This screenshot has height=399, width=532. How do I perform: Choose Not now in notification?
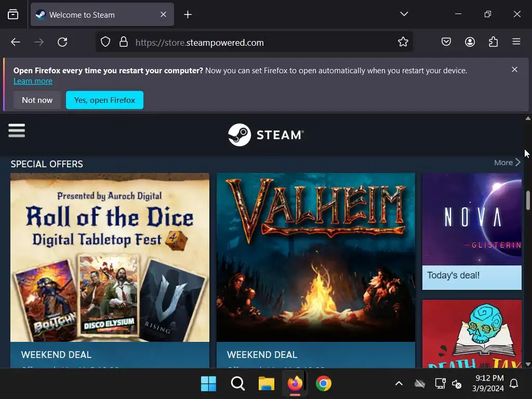click(37, 100)
